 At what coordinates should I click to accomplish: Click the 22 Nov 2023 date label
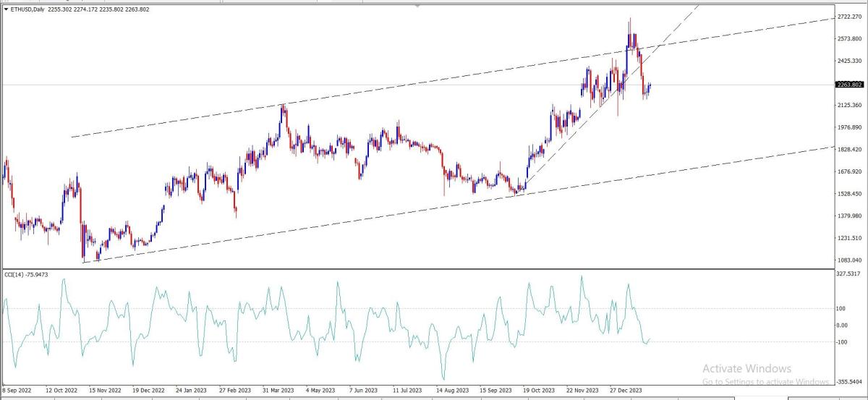[x=582, y=391]
